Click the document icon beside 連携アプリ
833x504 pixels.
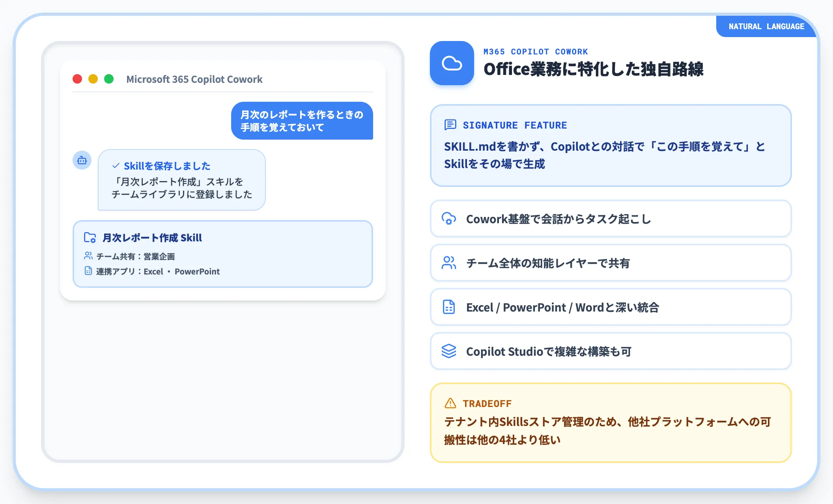88,271
